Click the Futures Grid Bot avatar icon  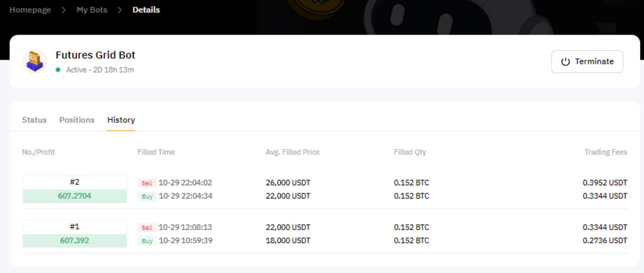[x=35, y=62]
